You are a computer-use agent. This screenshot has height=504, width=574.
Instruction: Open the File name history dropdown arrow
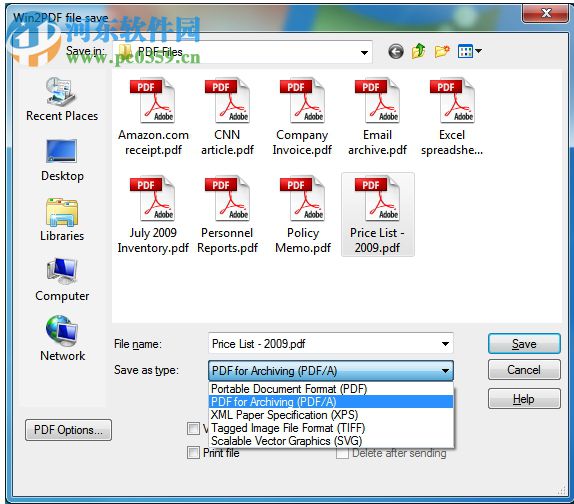[445, 344]
